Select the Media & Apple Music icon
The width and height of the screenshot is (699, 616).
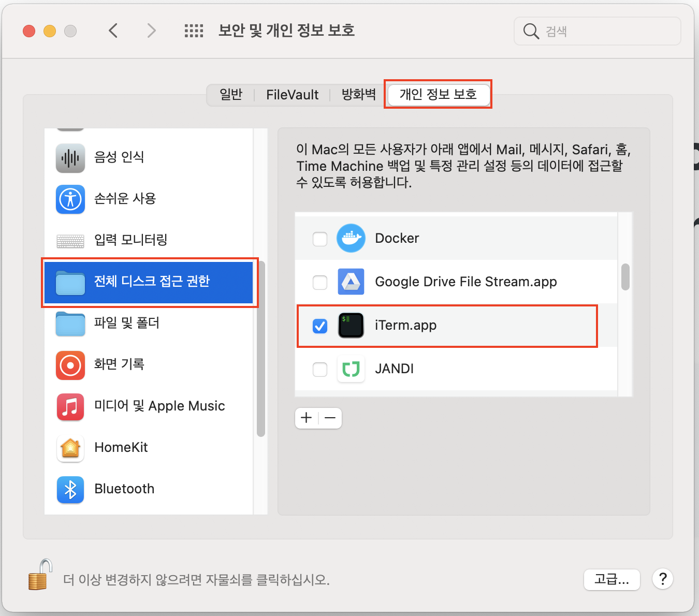coord(70,406)
